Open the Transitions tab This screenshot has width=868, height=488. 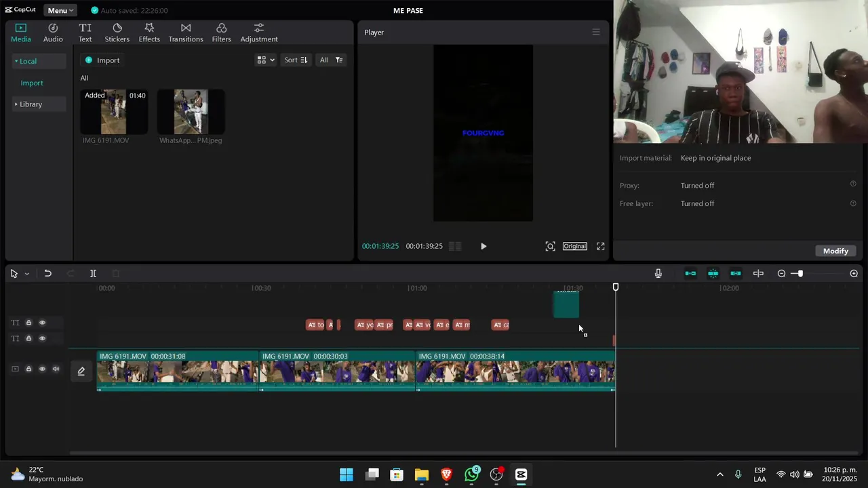click(x=186, y=33)
